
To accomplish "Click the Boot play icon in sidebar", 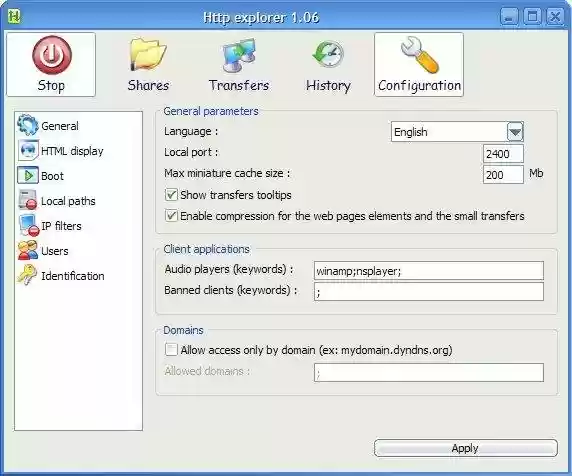I will 28,175.
